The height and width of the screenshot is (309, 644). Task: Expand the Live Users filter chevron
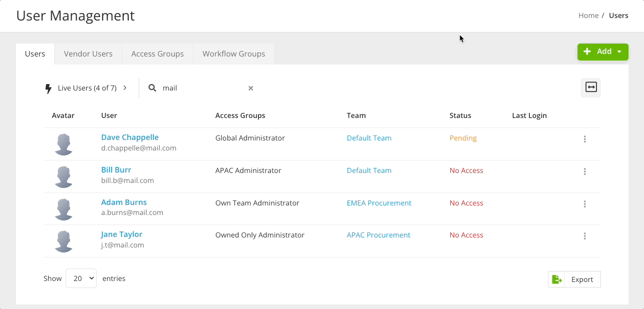point(125,87)
